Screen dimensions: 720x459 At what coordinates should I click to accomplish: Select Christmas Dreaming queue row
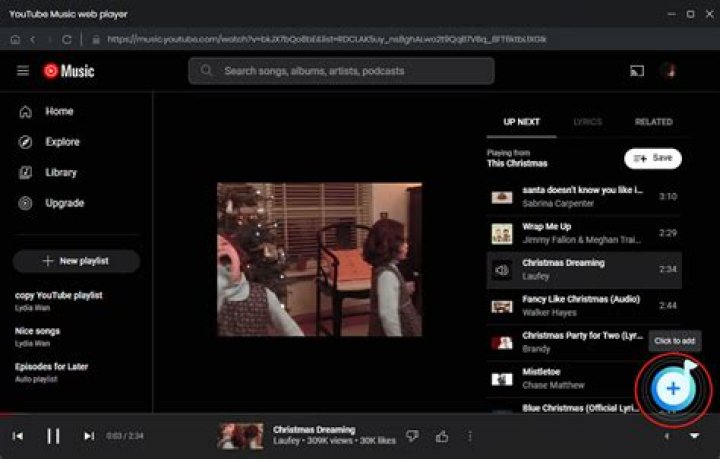(x=584, y=269)
